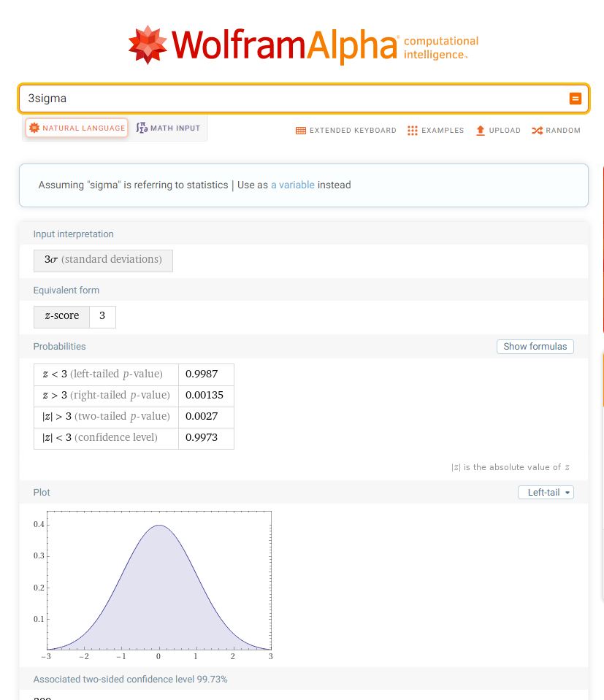Image resolution: width=604 pixels, height=700 pixels.
Task: Click the WolframAlpha logo star icon
Action: pyautogui.click(x=148, y=45)
